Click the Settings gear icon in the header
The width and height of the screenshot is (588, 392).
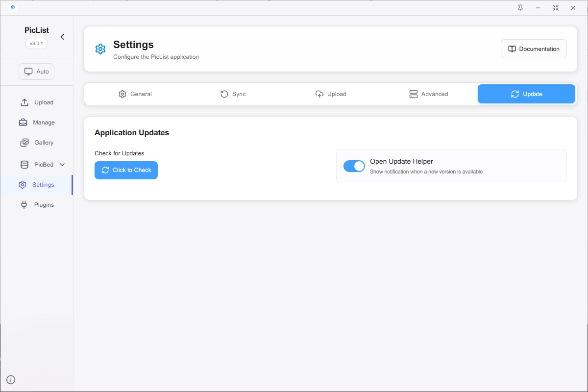pos(100,49)
